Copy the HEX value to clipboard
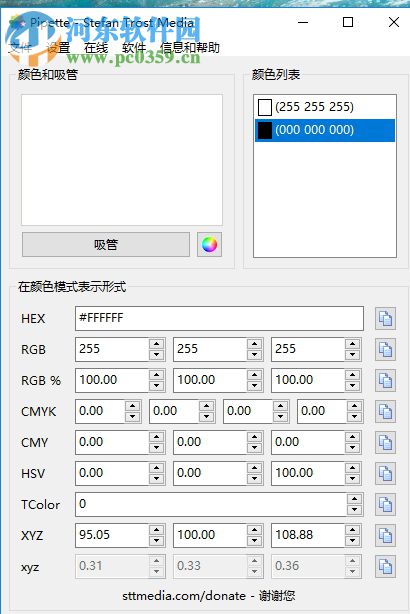 [385, 318]
